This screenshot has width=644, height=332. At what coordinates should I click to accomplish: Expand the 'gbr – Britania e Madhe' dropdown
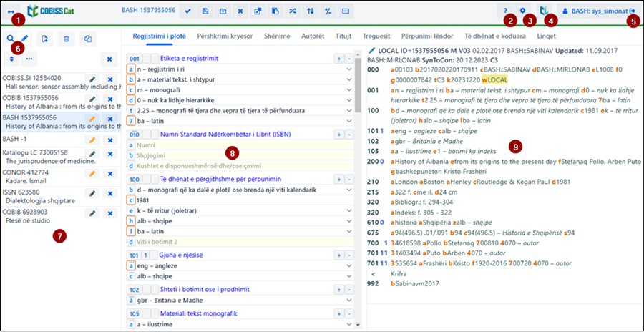pos(349,300)
